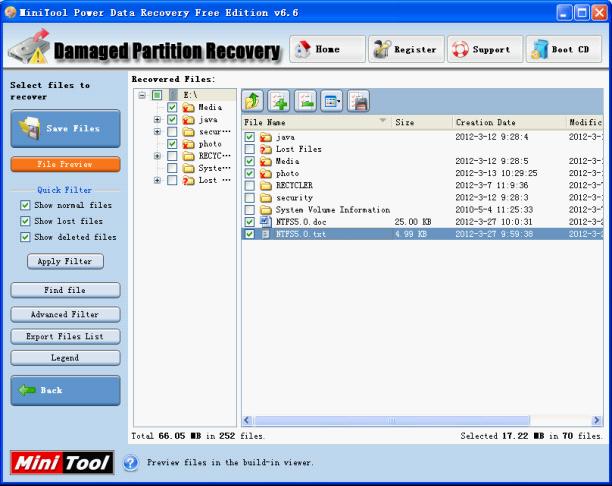Check the Lost Files checkbox in the file list

[250, 149]
